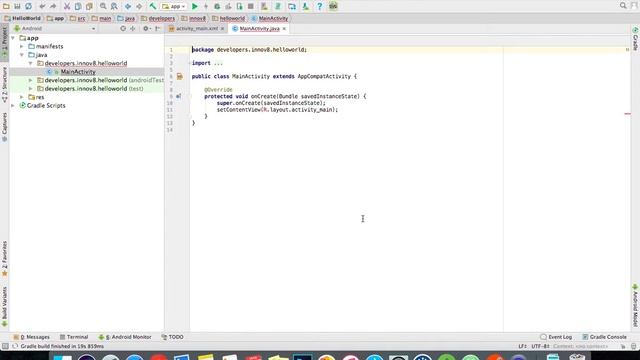Select MainActivity in project tree

[x=78, y=72]
